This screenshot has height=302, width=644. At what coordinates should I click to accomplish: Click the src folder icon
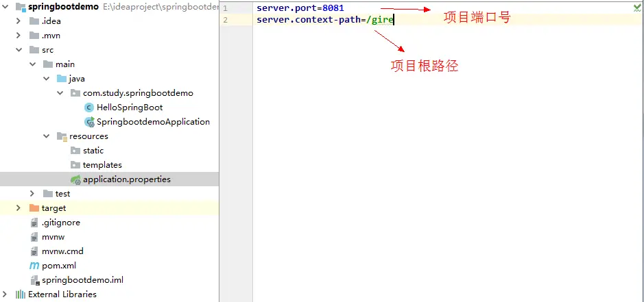[34, 50]
